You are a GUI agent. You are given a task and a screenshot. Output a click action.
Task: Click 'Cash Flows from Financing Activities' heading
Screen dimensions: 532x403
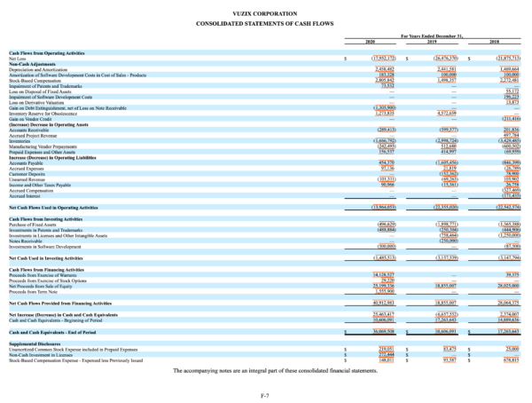click(46, 270)
